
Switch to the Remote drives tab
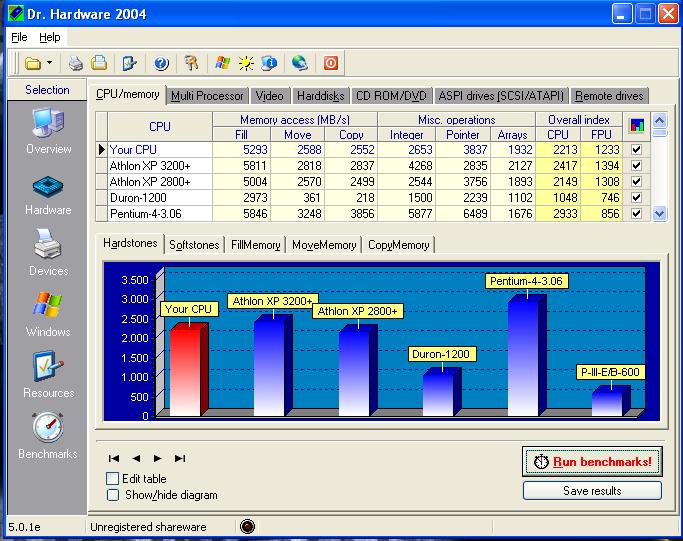(609, 96)
